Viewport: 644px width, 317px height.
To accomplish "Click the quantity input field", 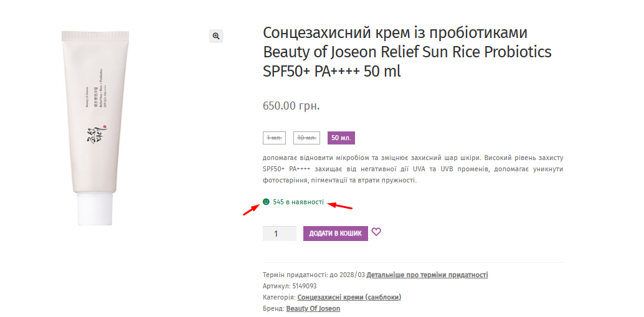I will 279,234.
